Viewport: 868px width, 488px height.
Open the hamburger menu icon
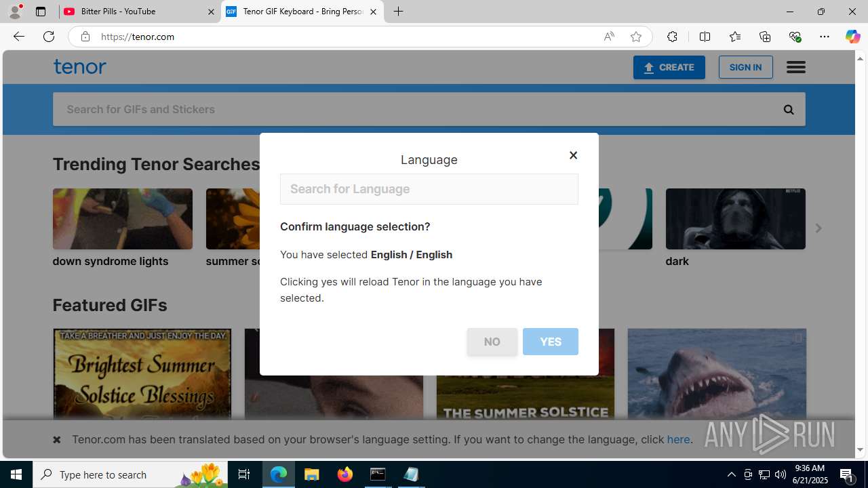[x=795, y=67]
